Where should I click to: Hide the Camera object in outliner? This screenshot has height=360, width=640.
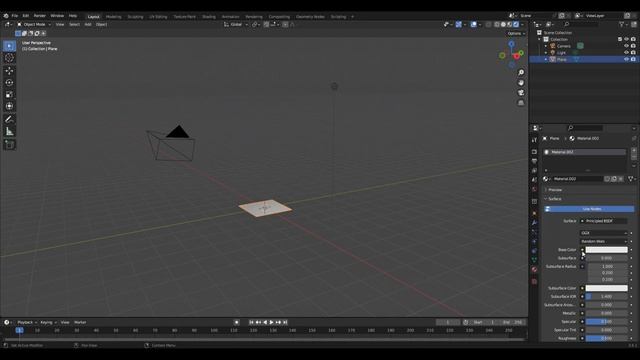coord(626,46)
